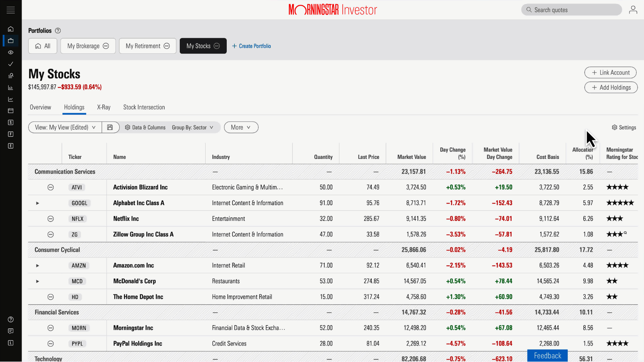The width and height of the screenshot is (644, 362).
Task: Click the Search quotes field
Action: pyautogui.click(x=572, y=10)
